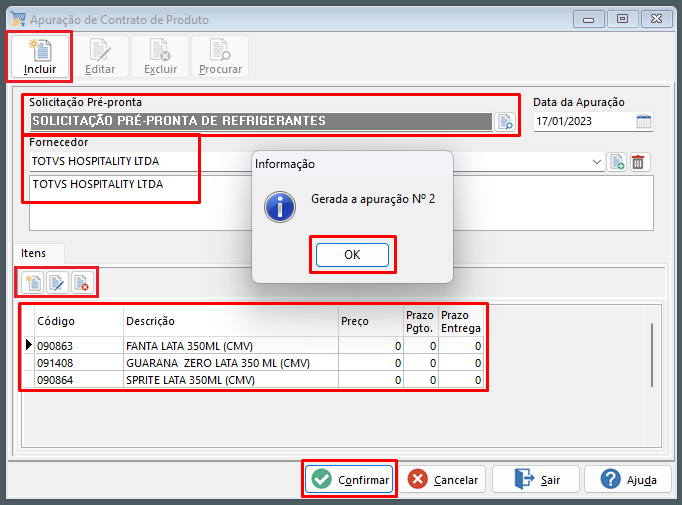Click the Prazo Pgto. column header
Screen dimensions: 682x505
tap(421, 321)
